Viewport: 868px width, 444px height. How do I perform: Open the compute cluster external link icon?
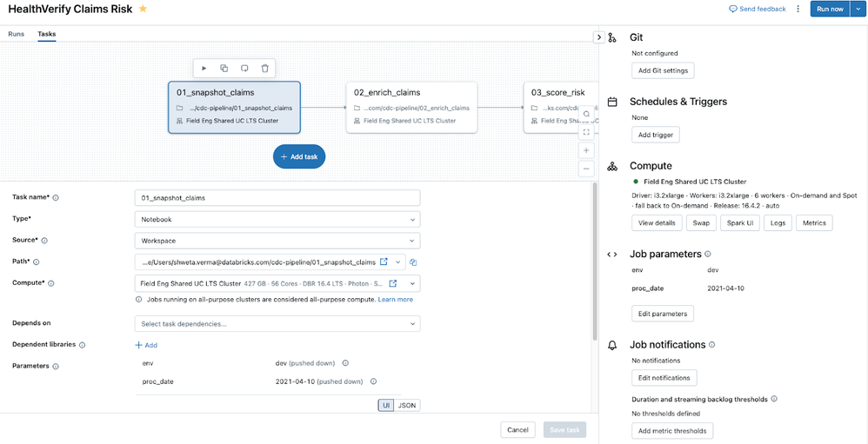point(393,283)
